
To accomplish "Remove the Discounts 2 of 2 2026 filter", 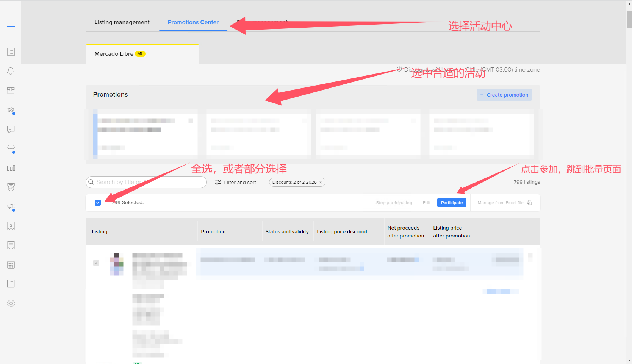I will (321, 182).
